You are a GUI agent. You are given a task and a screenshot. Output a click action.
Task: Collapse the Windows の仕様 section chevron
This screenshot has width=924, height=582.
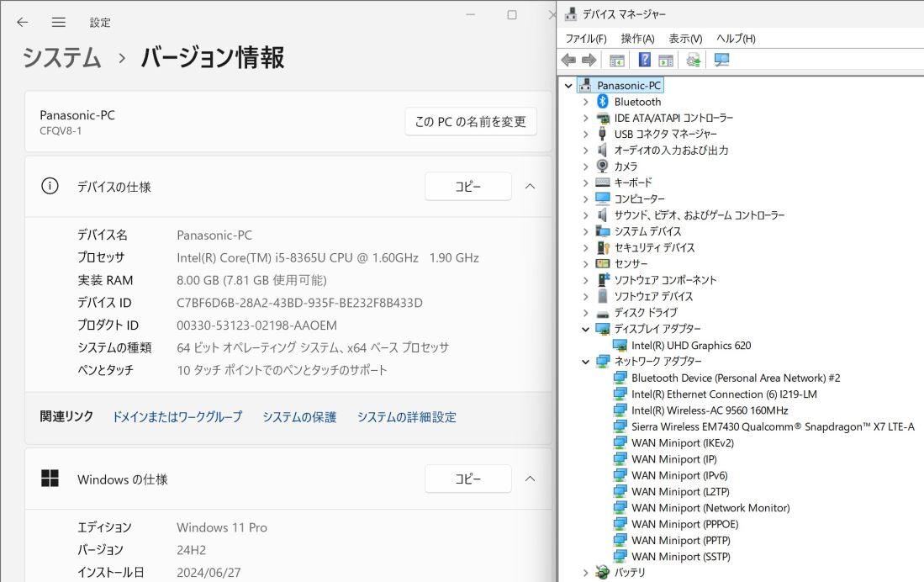coord(530,479)
